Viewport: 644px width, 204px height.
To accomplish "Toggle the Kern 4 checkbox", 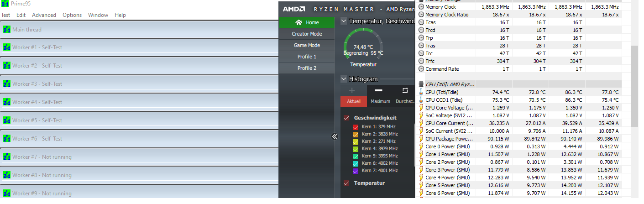I will click(x=356, y=149).
